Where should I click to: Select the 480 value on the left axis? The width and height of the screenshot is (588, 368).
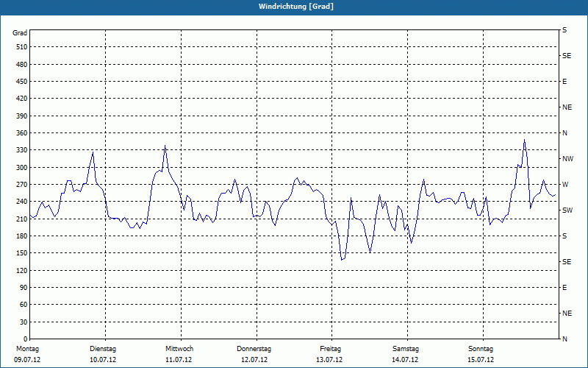(x=22, y=64)
